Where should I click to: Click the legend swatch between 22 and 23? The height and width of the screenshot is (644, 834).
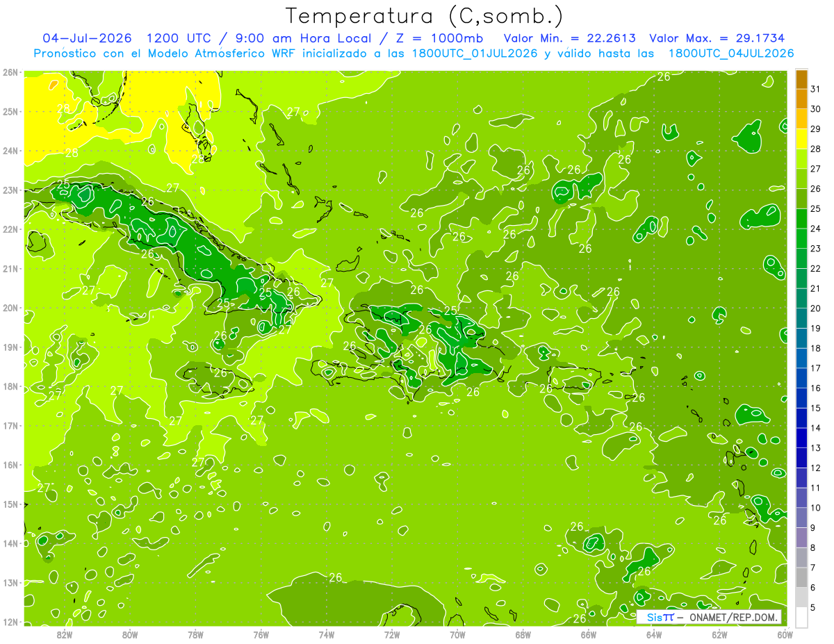pyautogui.click(x=802, y=258)
